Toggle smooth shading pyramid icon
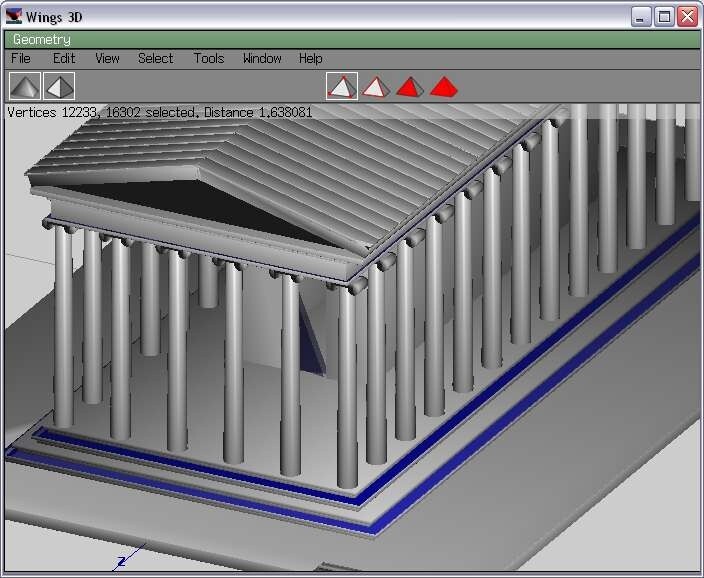The image size is (704, 578). pyautogui.click(x=25, y=87)
